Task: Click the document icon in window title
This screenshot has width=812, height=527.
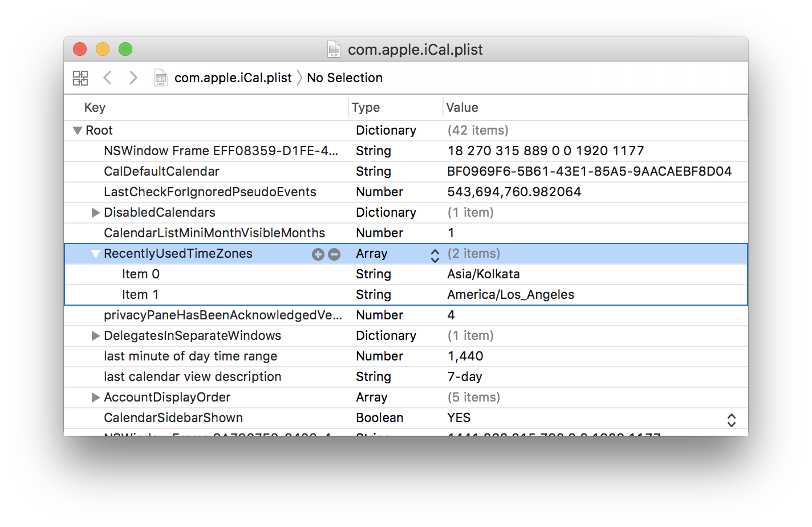Action: tap(334, 50)
